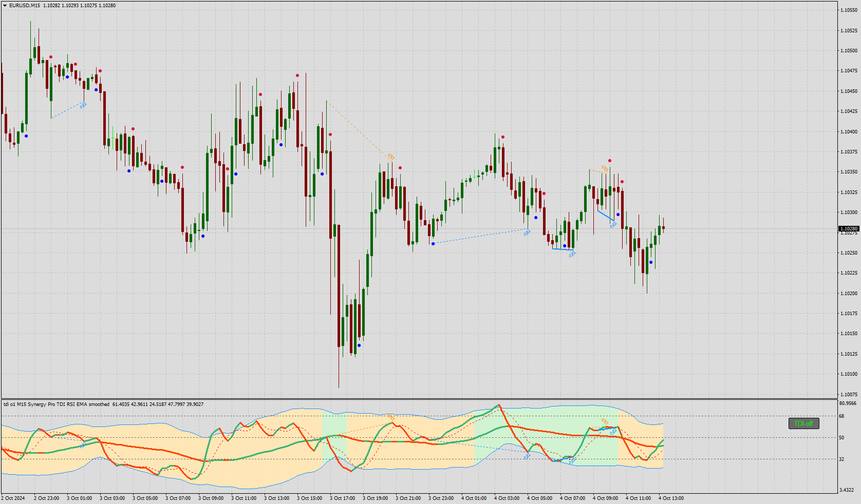The image size is (861, 504).
Task: Select the orange divergence arrow on price chart near 4 Oct 09:00
Action: coord(605,168)
